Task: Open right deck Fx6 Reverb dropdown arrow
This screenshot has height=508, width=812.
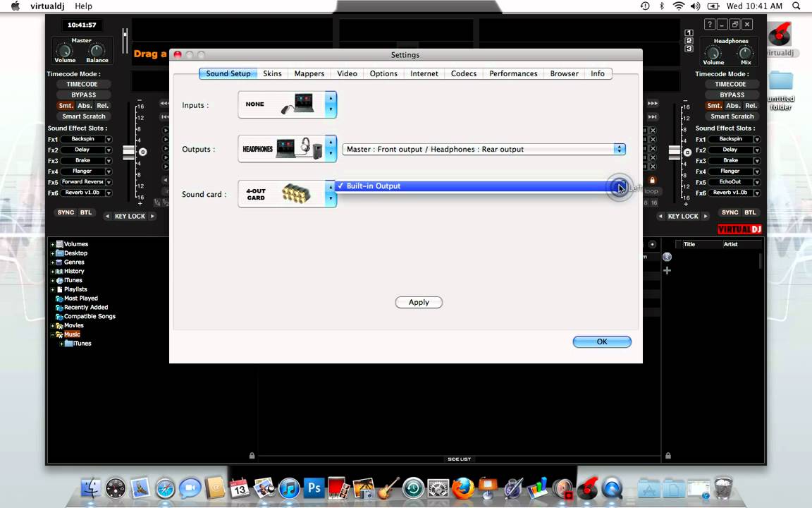Action: [757, 193]
